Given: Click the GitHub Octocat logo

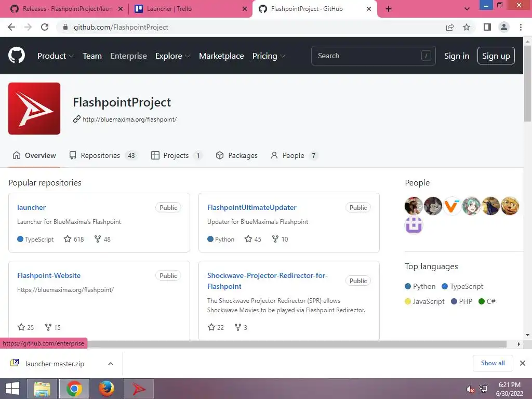Looking at the screenshot, I should (x=17, y=56).
